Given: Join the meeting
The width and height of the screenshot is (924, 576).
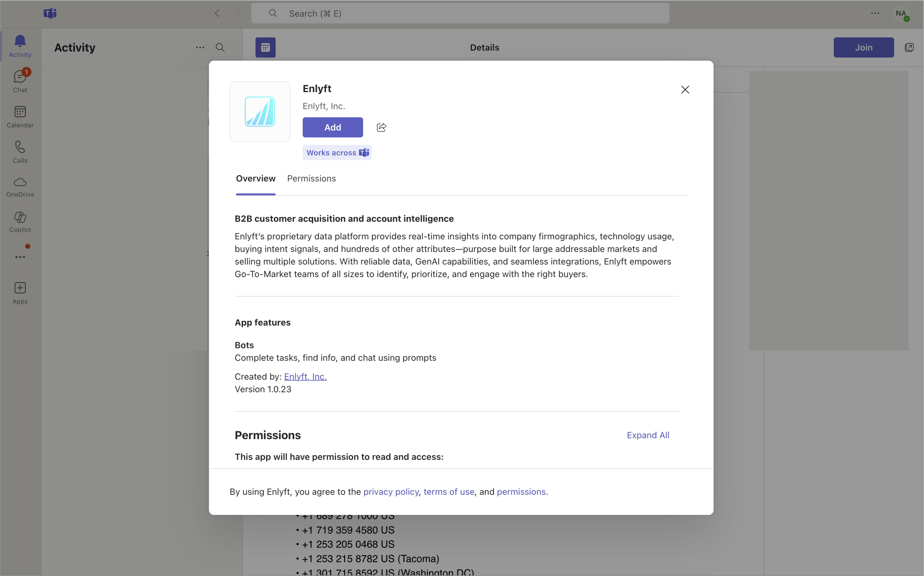Looking at the screenshot, I should [864, 48].
